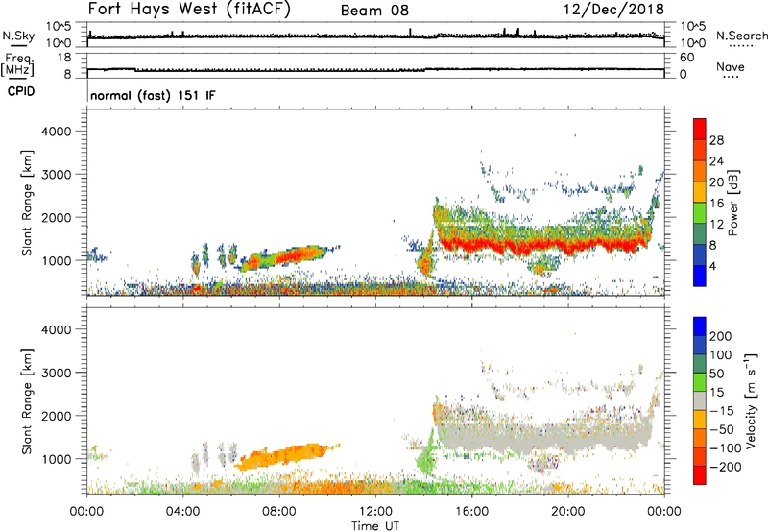This screenshot has height=532, width=768.
Task: Click the "100" velocity color bar tick
Action: (721, 354)
